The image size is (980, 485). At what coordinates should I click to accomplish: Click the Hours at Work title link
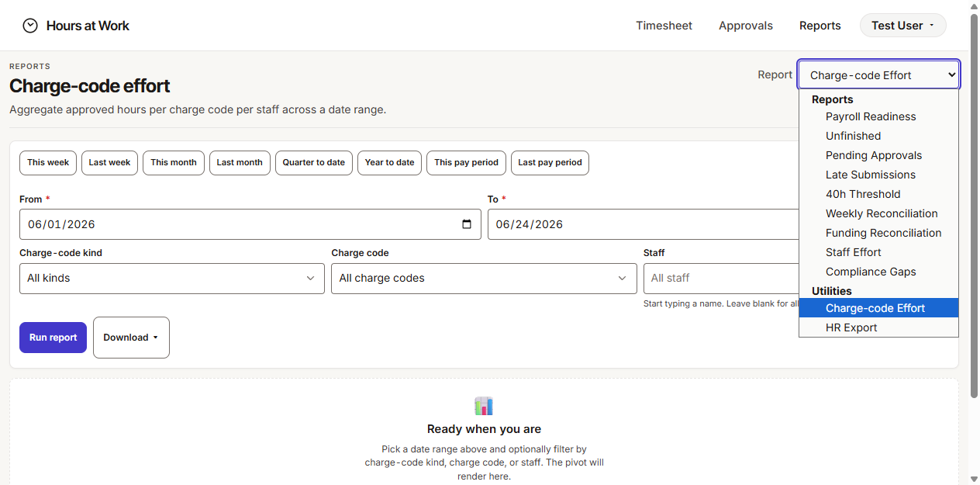pyautogui.click(x=88, y=26)
